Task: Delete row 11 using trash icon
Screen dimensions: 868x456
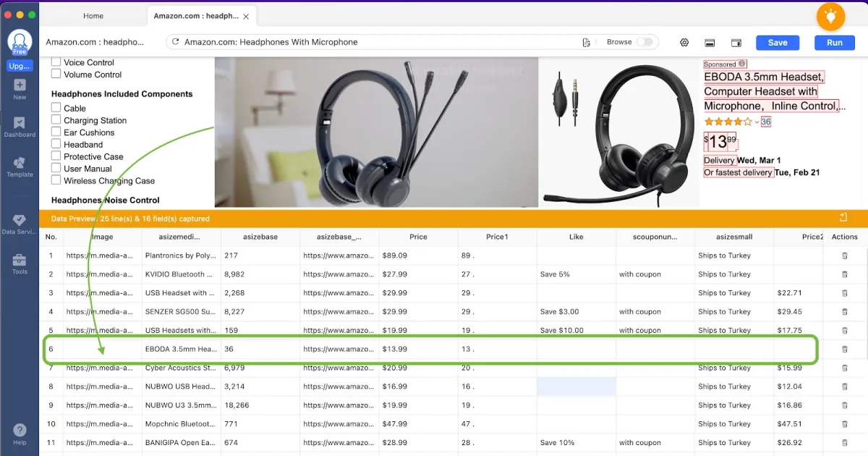Action: tap(844, 443)
